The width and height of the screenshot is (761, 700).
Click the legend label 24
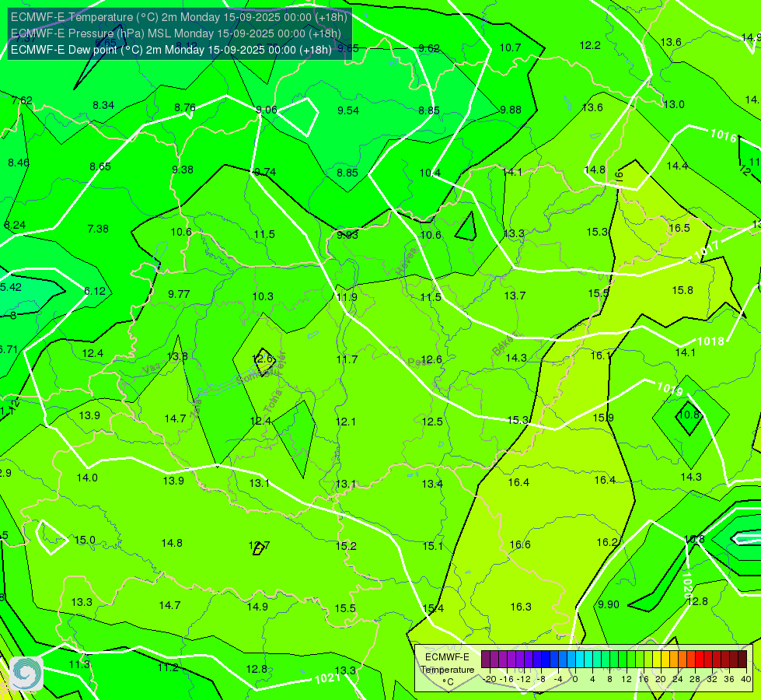point(678,679)
